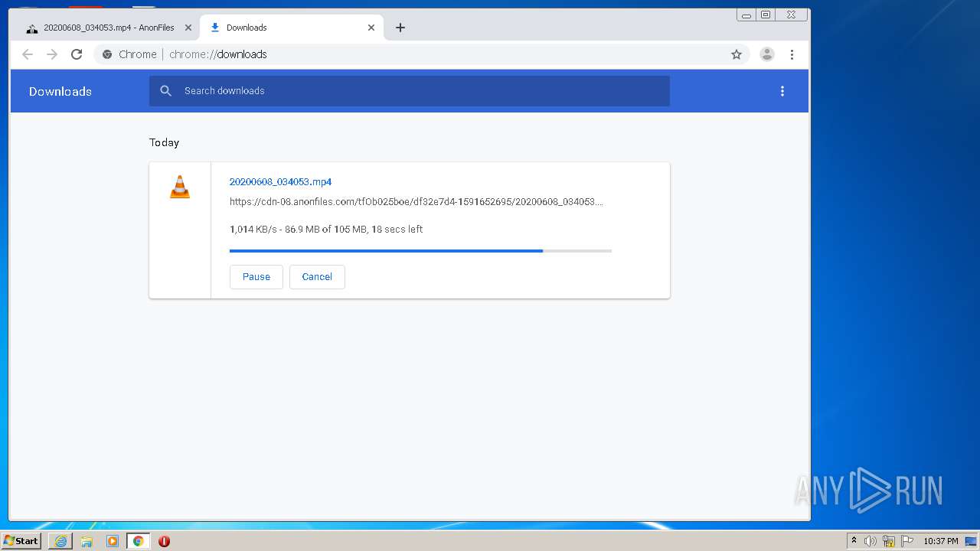Open the 20200608_034053.mp4 file link

(280, 182)
